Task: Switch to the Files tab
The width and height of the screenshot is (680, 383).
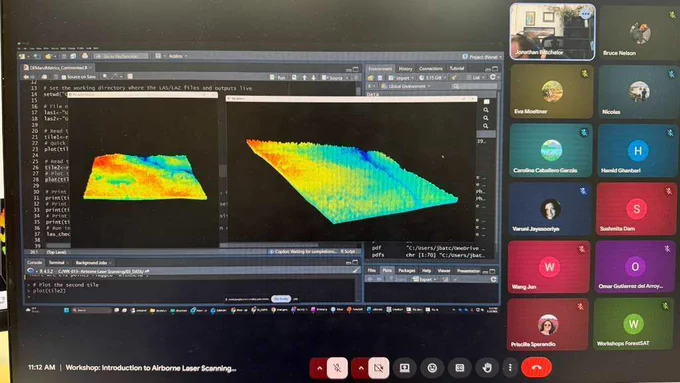Action: point(372,270)
